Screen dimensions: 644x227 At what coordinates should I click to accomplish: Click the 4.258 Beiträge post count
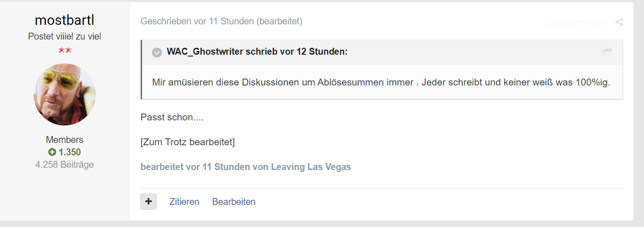pyautogui.click(x=65, y=164)
